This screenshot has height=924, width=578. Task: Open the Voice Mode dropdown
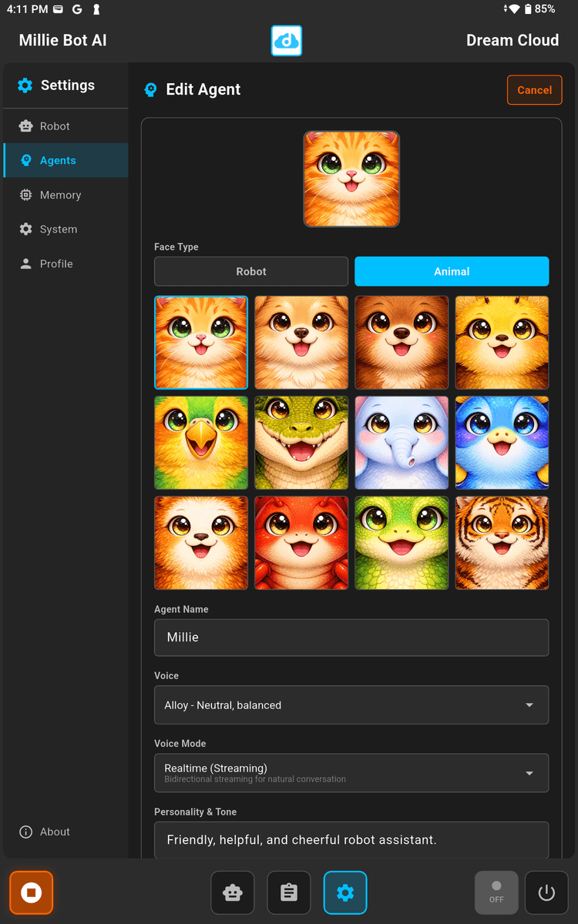[x=351, y=773]
